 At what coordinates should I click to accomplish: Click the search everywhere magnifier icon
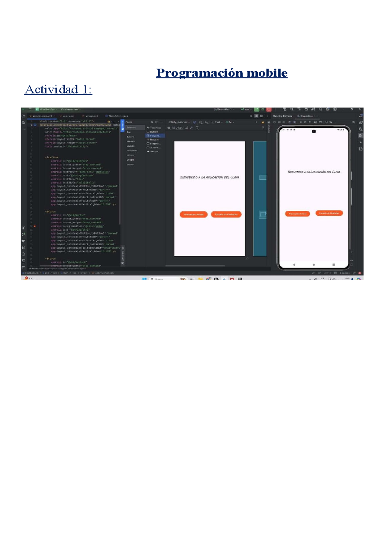pos(320,109)
